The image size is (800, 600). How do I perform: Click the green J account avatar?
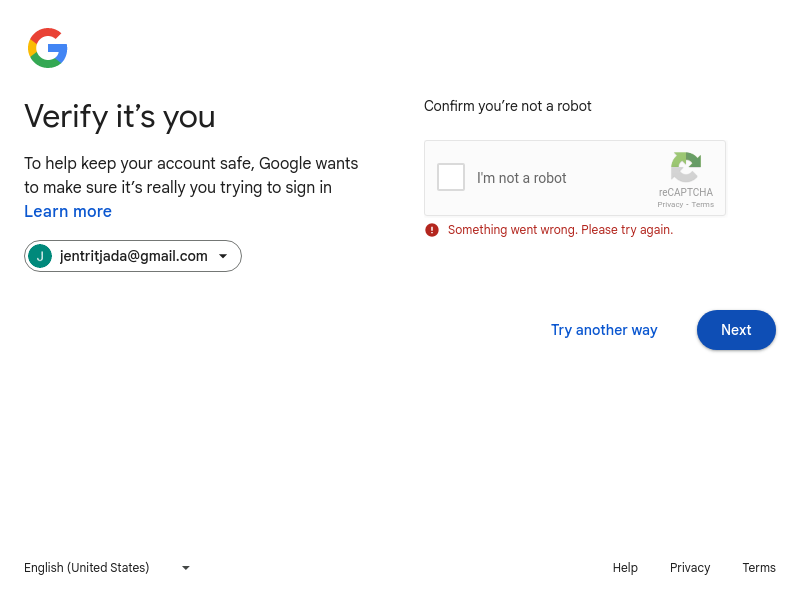(x=40, y=256)
